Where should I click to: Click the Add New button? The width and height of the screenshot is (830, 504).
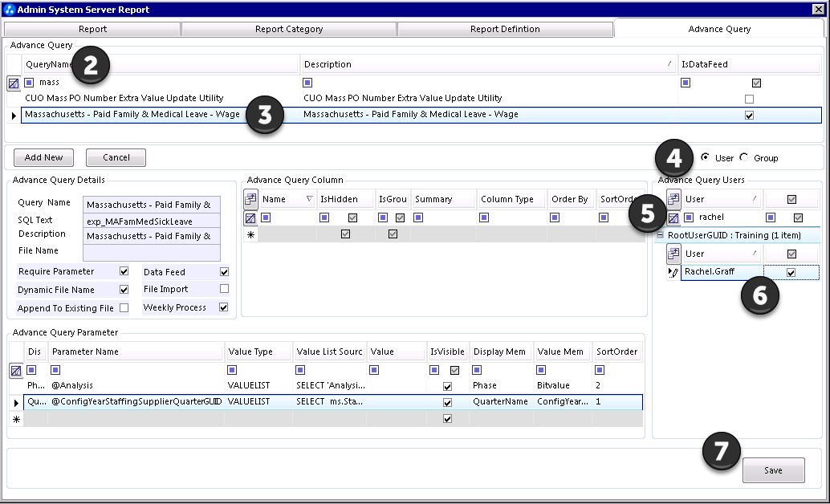(x=43, y=157)
